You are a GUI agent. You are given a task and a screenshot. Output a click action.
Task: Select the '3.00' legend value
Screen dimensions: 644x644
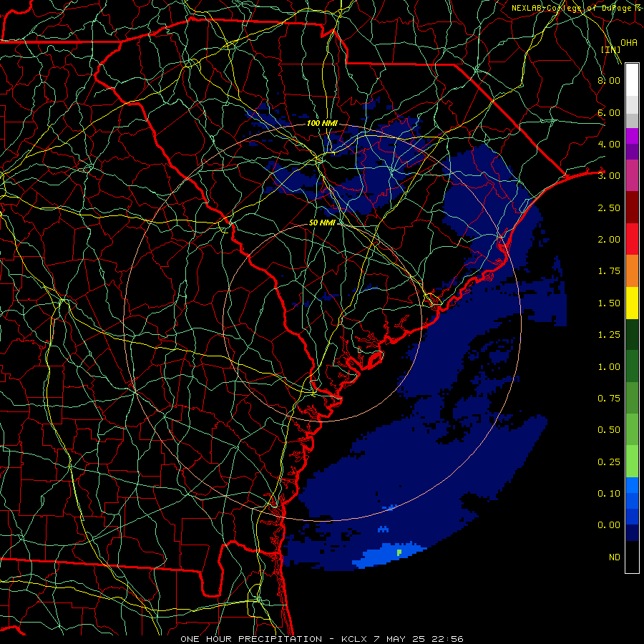(x=609, y=176)
